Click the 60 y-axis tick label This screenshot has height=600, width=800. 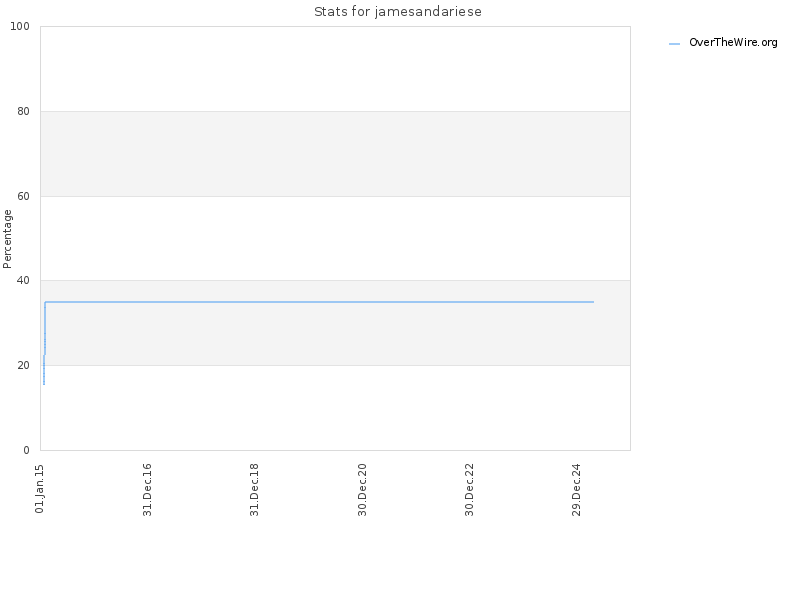[23, 196]
